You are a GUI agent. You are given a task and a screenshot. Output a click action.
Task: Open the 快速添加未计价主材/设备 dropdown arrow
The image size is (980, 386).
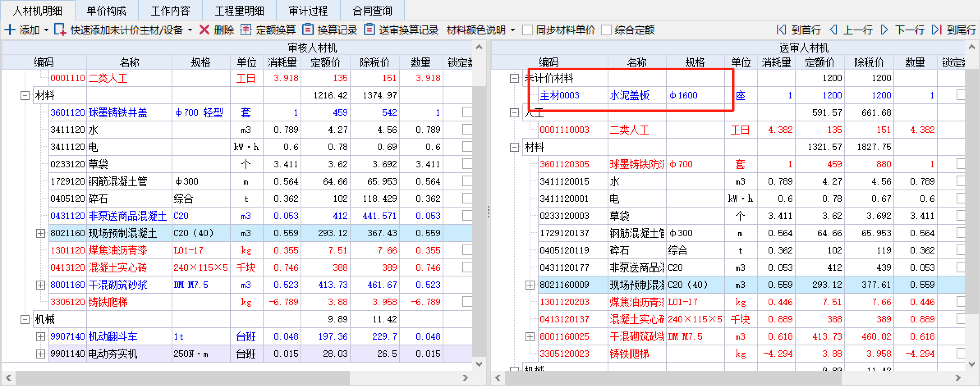(190, 30)
